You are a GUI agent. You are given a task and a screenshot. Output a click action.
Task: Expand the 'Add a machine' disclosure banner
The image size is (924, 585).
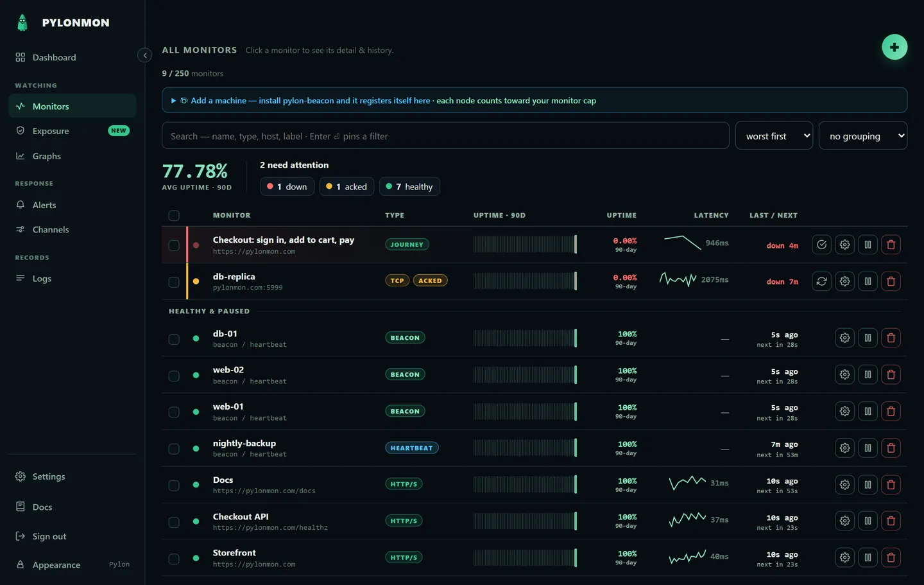pyautogui.click(x=535, y=100)
